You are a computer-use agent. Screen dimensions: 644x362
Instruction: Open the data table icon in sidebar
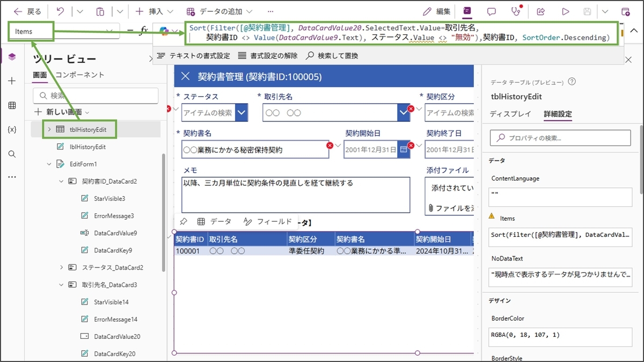[x=12, y=105]
